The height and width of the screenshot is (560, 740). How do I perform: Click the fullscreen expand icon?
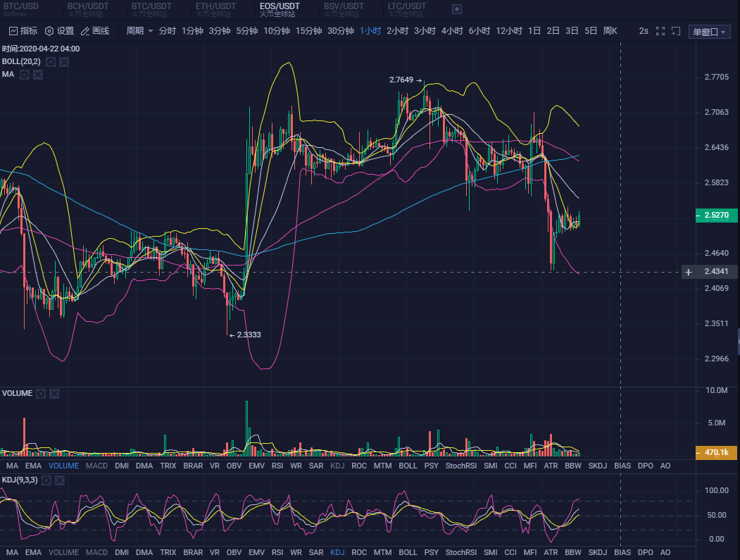tap(660, 31)
